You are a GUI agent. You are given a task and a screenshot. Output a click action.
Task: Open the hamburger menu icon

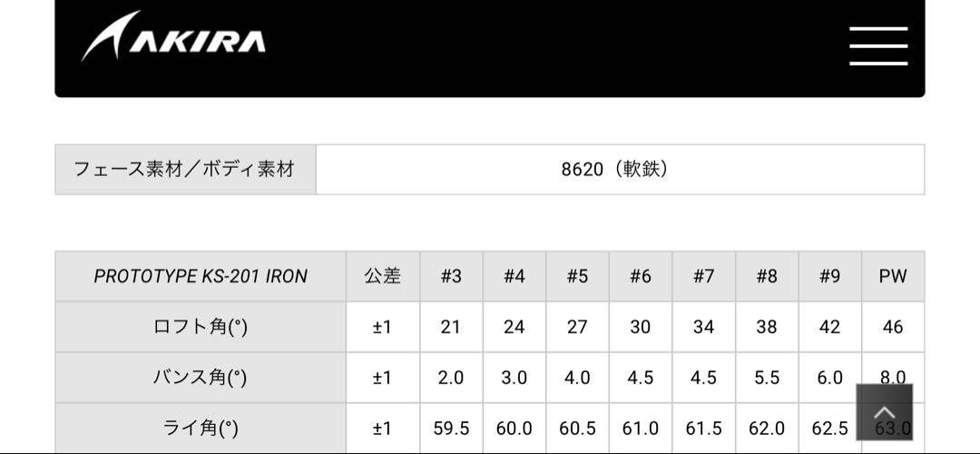click(x=878, y=45)
